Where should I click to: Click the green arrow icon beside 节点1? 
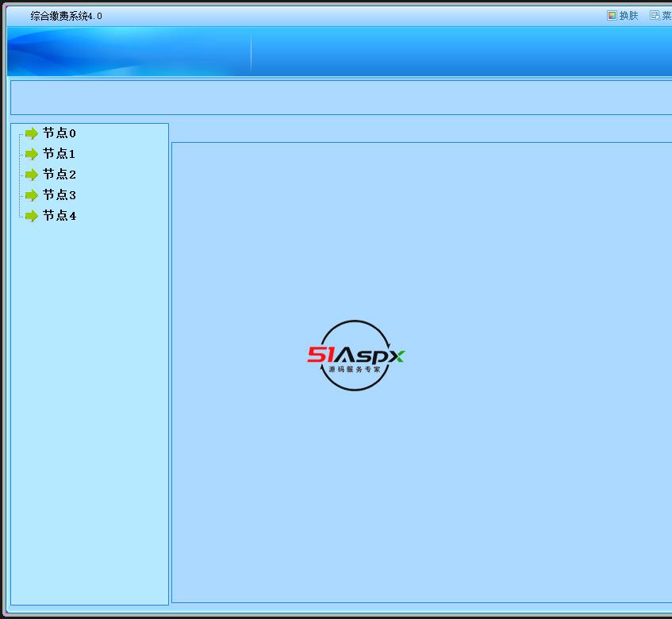click(x=32, y=154)
